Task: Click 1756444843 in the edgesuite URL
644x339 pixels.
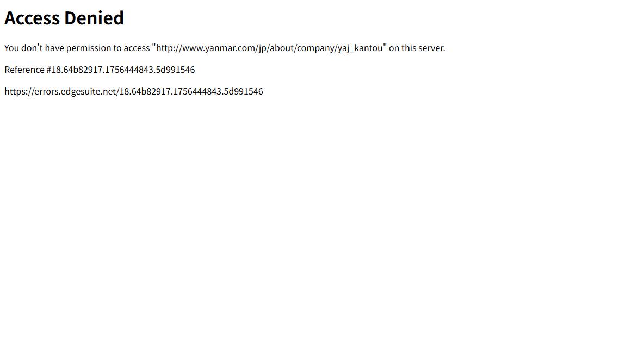Action: [197, 91]
